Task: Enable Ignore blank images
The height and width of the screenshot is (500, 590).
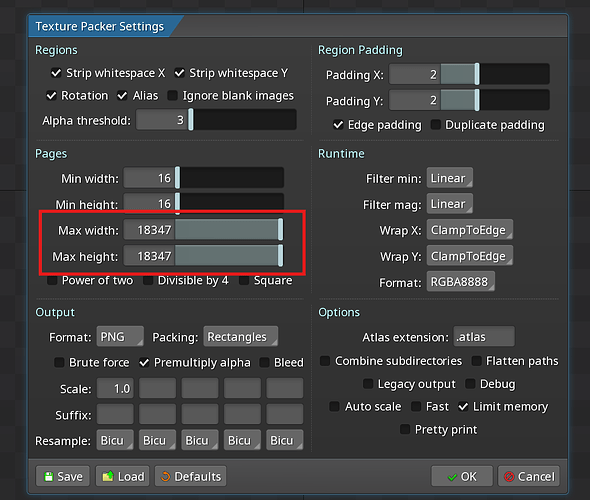Action: click(x=172, y=96)
